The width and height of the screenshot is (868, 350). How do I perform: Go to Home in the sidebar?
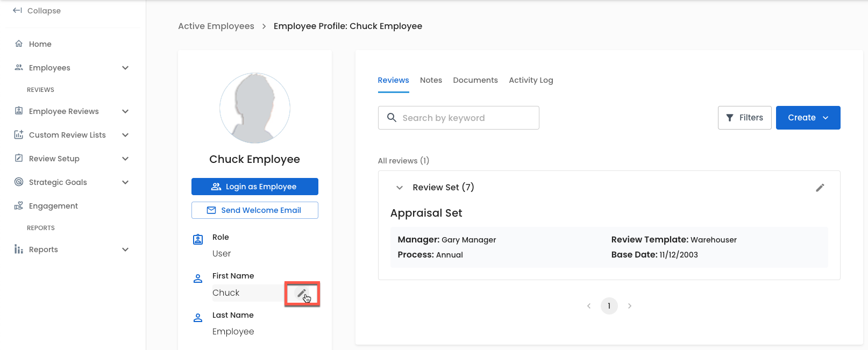coord(40,44)
